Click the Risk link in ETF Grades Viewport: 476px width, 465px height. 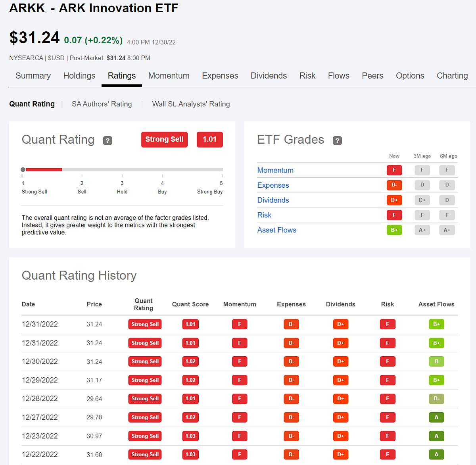click(264, 215)
